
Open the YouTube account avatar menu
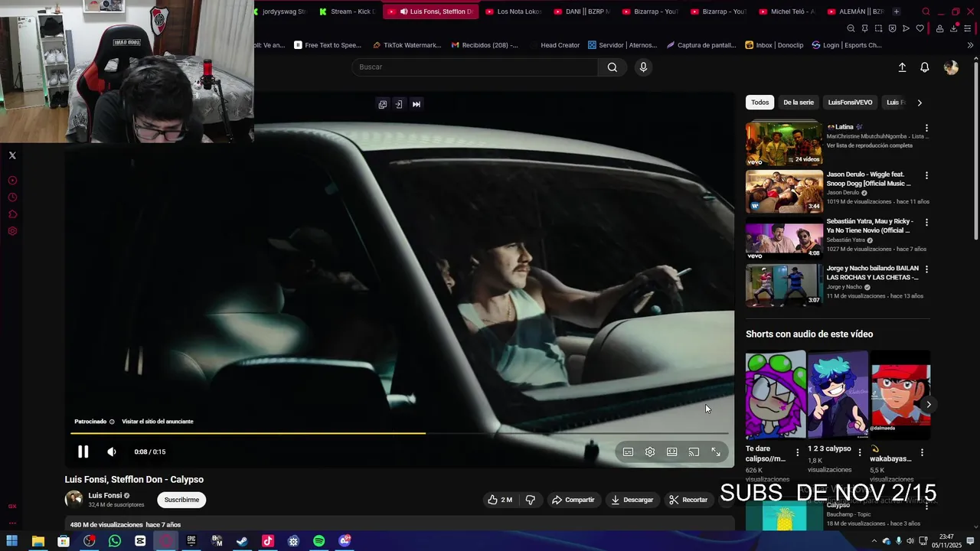(951, 67)
